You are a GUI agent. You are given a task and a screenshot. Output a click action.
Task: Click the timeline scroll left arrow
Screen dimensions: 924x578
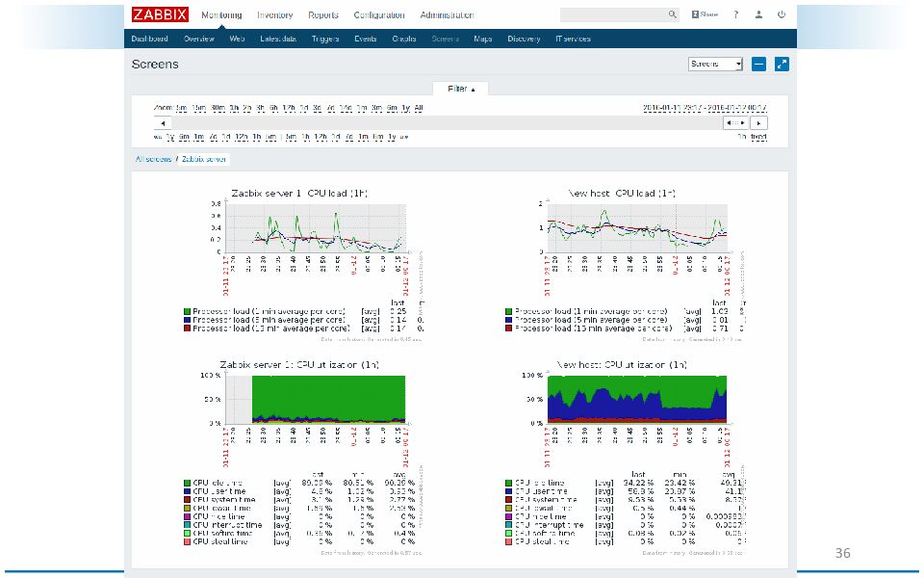[162, 123]
